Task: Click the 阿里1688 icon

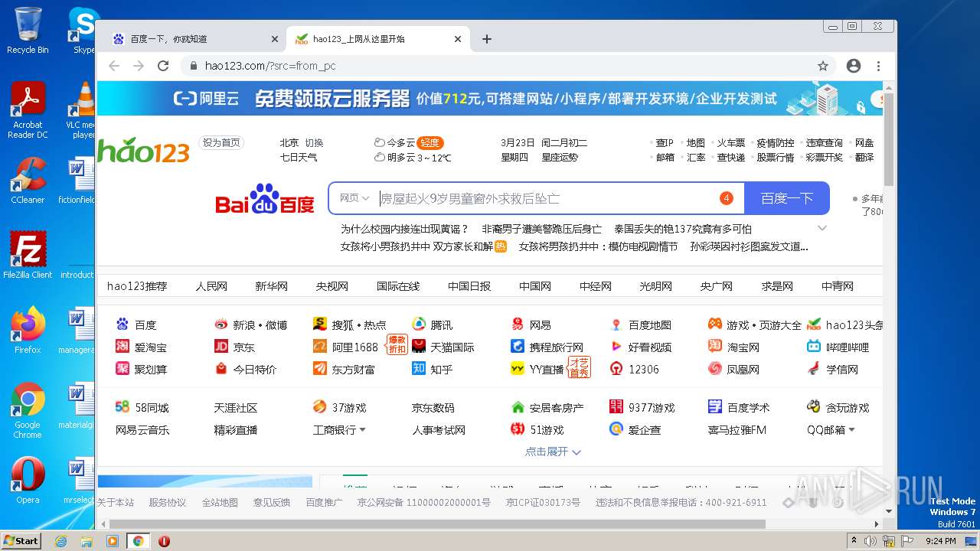Action: pos(320,347)
